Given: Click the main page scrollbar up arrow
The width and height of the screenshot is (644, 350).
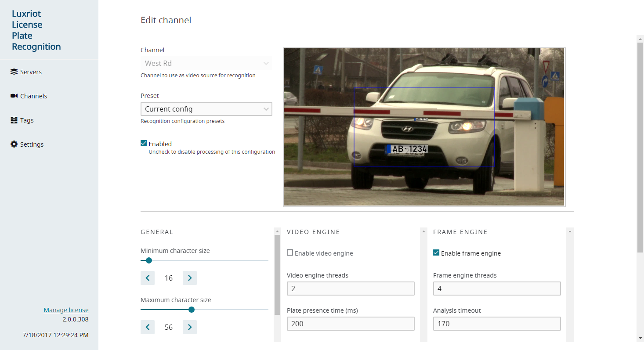Looking at the screenshot, I should coord(640,39).
